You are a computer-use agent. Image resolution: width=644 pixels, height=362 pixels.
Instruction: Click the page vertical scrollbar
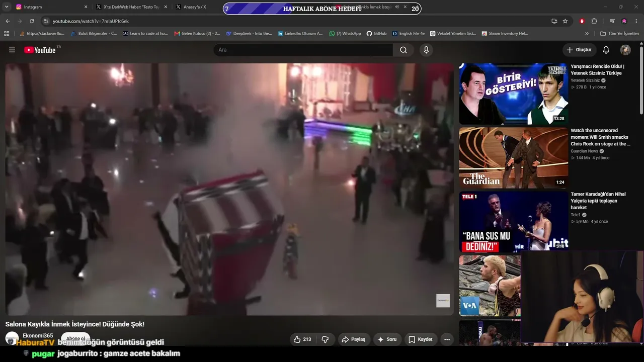pos(641,80)
